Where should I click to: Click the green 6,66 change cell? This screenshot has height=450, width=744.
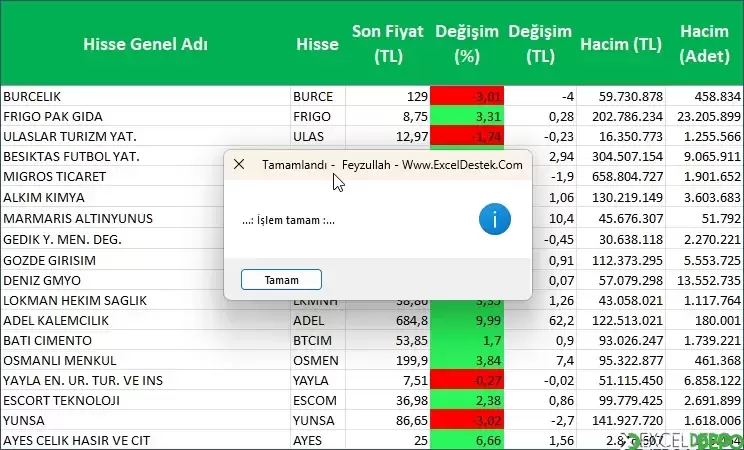tap(467, 440)
